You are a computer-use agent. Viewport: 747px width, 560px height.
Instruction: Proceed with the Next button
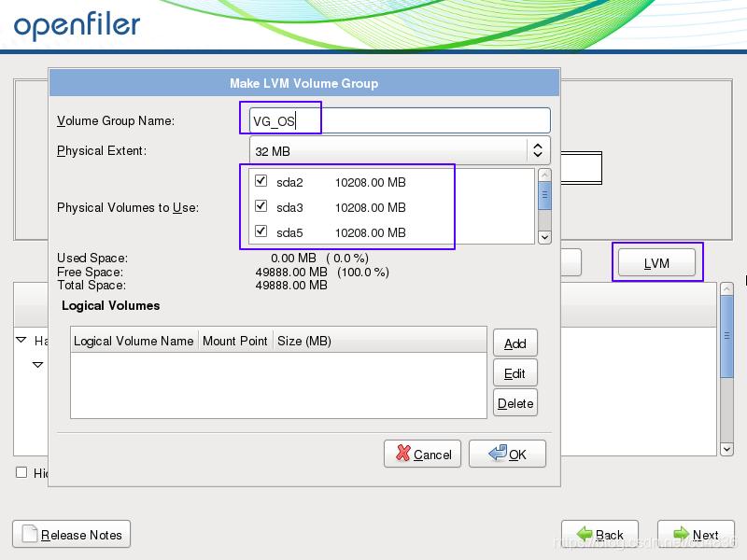point(696,534)
